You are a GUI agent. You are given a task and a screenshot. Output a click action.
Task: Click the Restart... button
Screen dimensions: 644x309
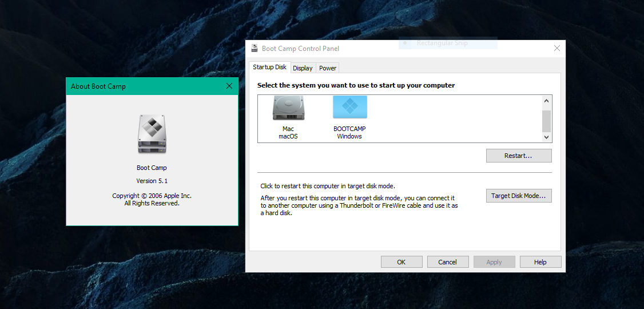[x=519, y=156]
